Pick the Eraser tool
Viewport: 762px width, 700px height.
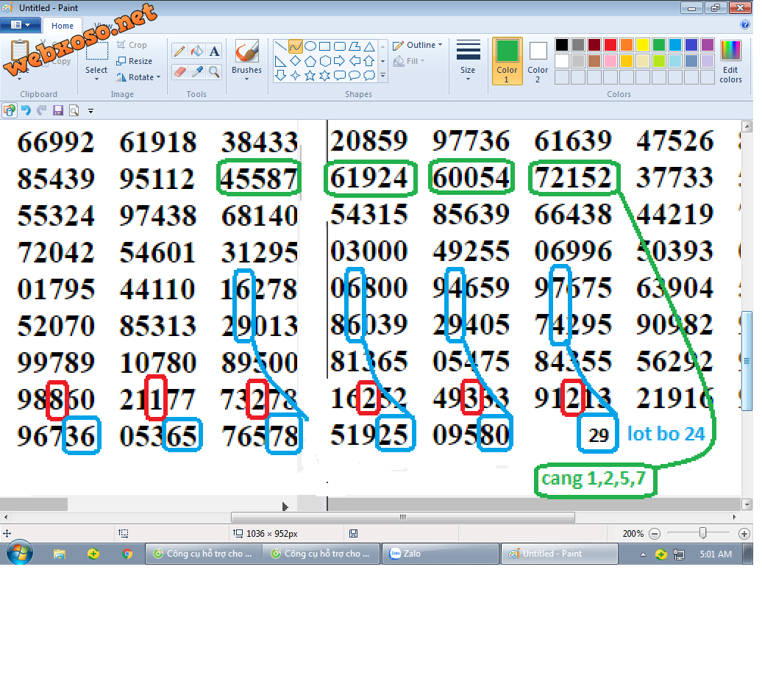tap(179, 71)
